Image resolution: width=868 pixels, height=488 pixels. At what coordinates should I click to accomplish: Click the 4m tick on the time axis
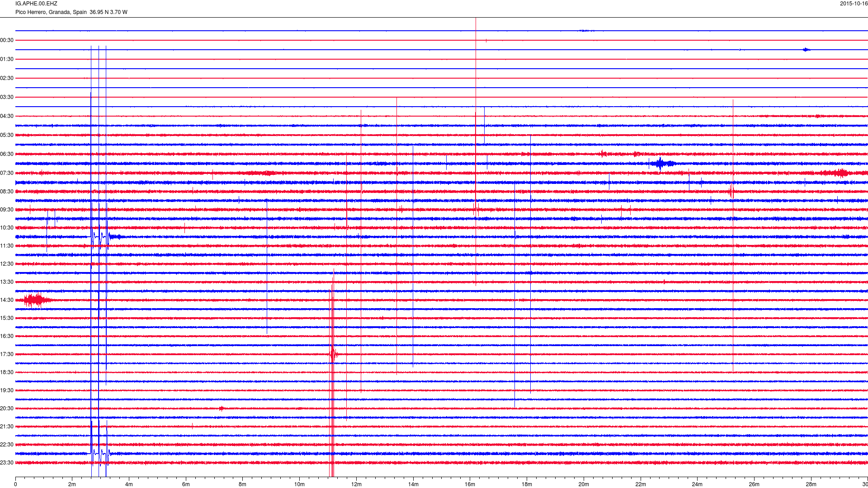[129, 484]
